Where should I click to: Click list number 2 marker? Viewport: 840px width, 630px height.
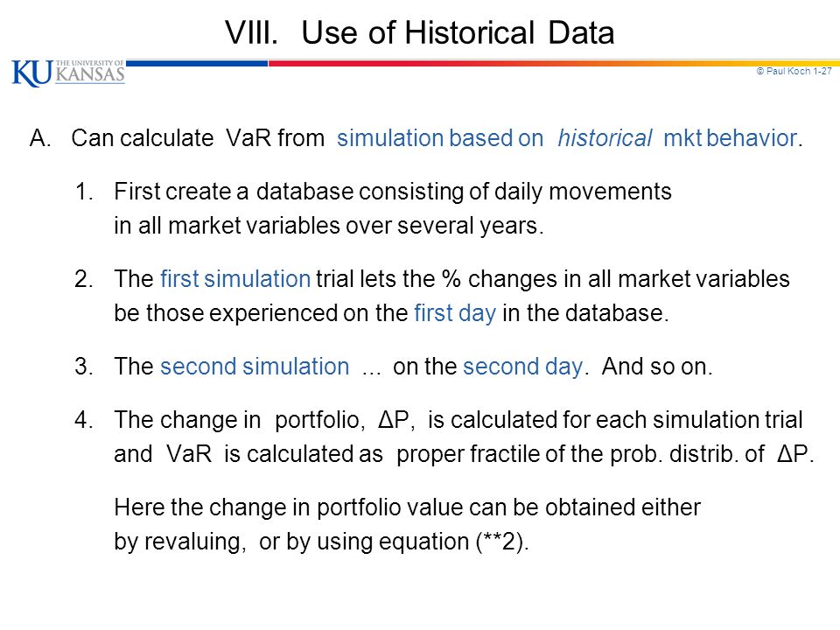pyautogui.click(x=84, y=279)
